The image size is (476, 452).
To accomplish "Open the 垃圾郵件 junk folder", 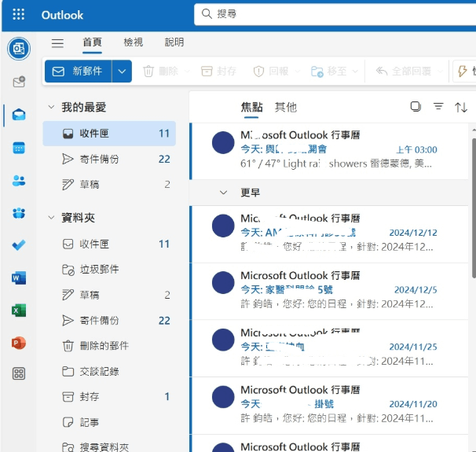I will tap(109, 270).
